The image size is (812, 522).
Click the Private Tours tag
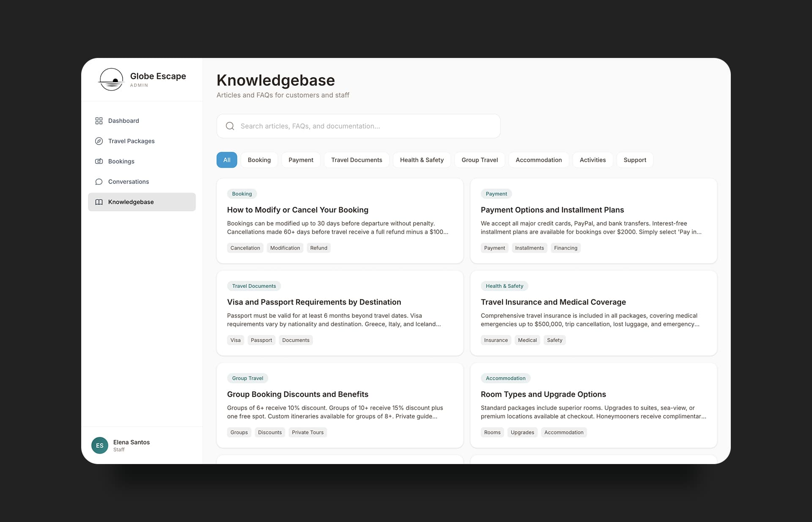[x=307, y=432]
